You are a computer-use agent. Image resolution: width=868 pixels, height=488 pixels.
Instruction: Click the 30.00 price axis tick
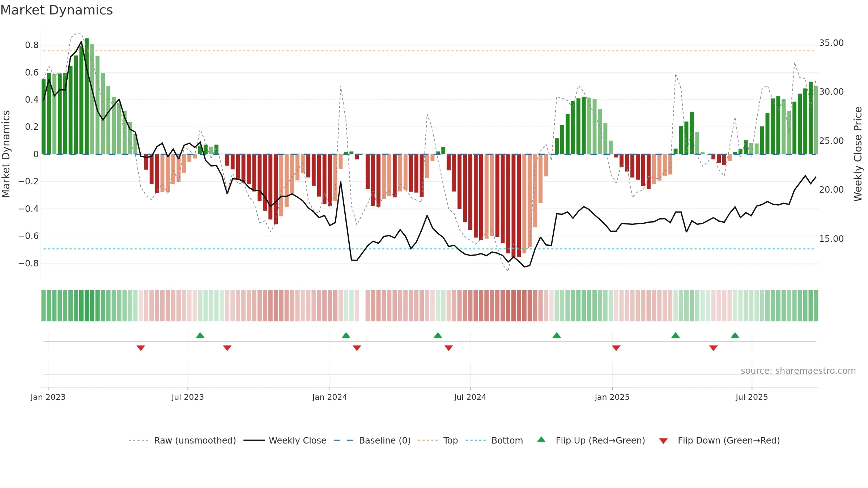pos(831,92)
